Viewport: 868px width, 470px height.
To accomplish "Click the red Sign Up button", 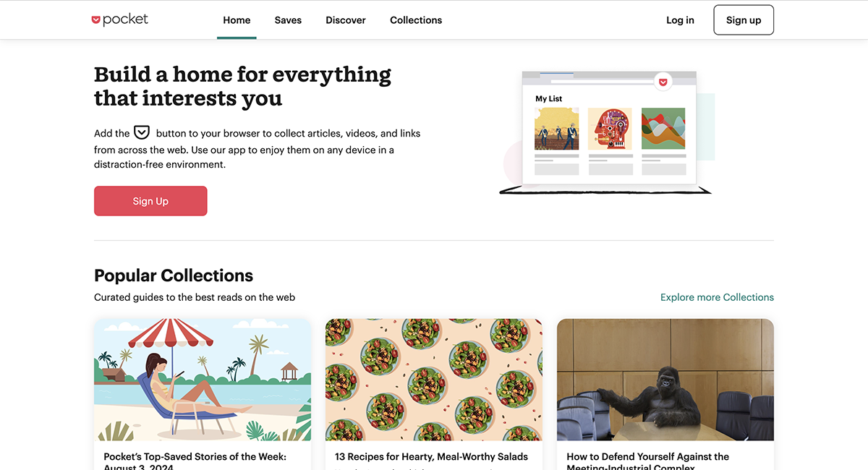I will pos(150,200).
